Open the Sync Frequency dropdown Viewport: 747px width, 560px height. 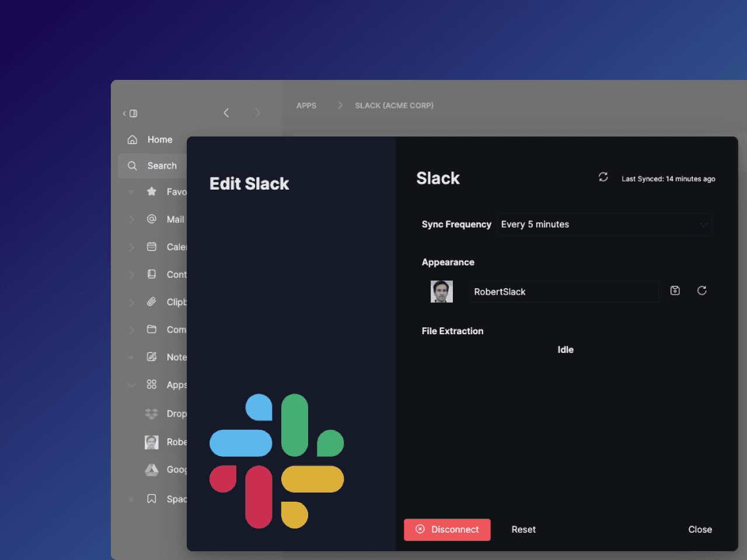[x=605, y=225]
